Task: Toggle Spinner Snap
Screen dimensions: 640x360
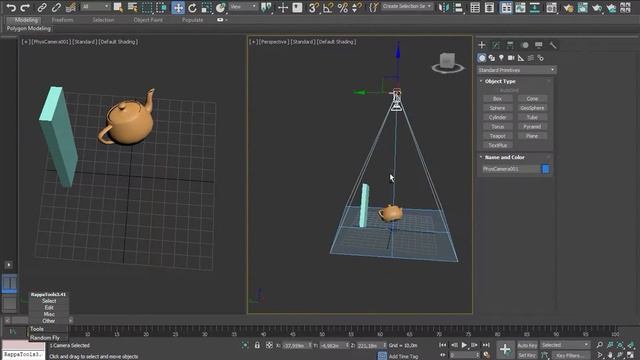Action: tap(357, 7)
